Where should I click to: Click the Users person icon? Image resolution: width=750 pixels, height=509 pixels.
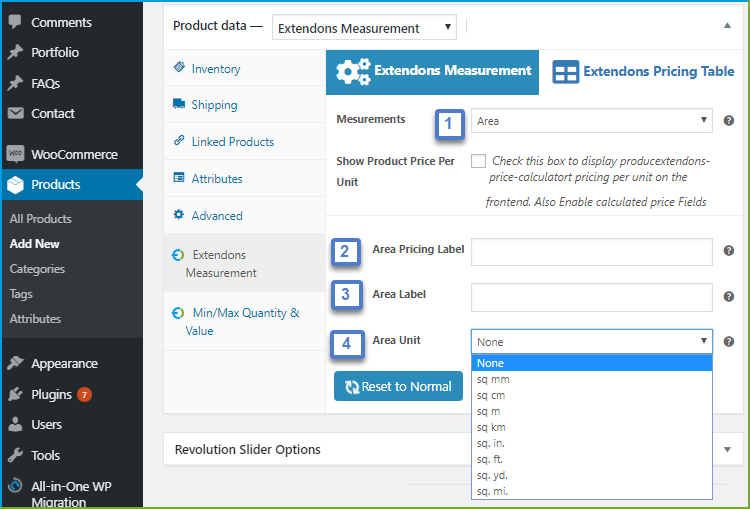(x=15, y=424)
